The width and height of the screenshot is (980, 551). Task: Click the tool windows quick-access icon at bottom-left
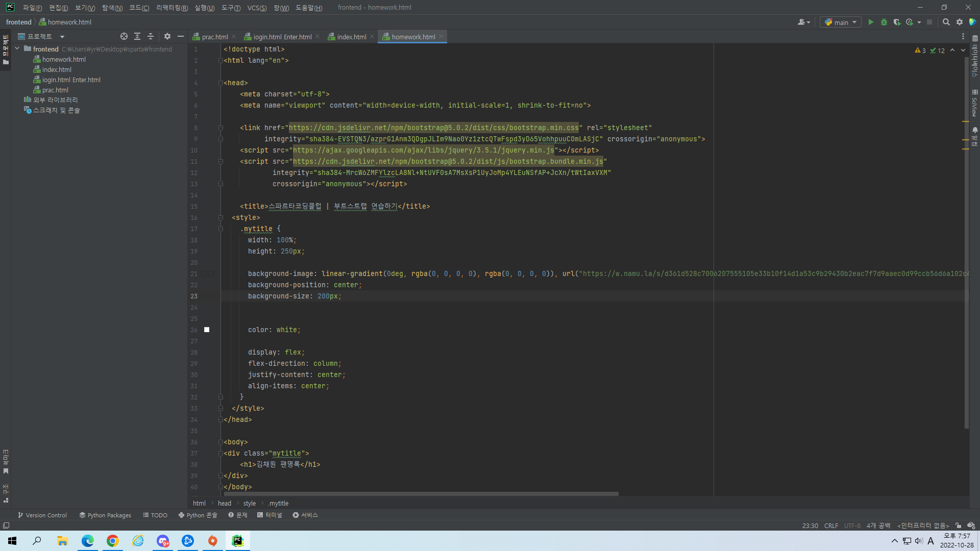coord(6,525)
